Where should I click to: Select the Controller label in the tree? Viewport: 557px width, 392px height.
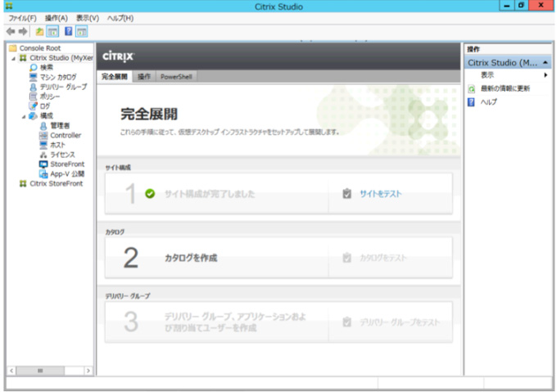tap(66, 135)
